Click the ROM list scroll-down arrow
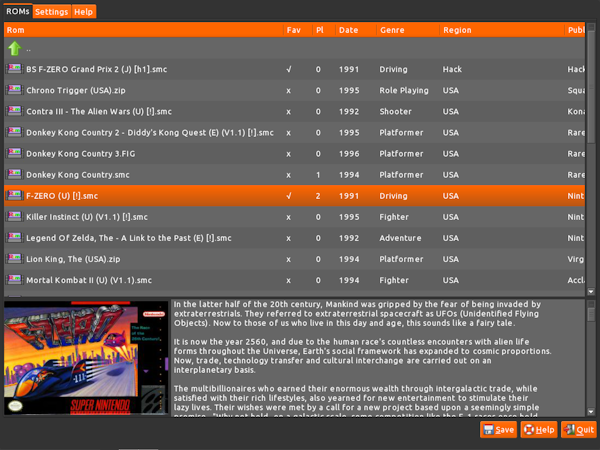The height and width of the screenshot is (450, 600). pos(591,292)
